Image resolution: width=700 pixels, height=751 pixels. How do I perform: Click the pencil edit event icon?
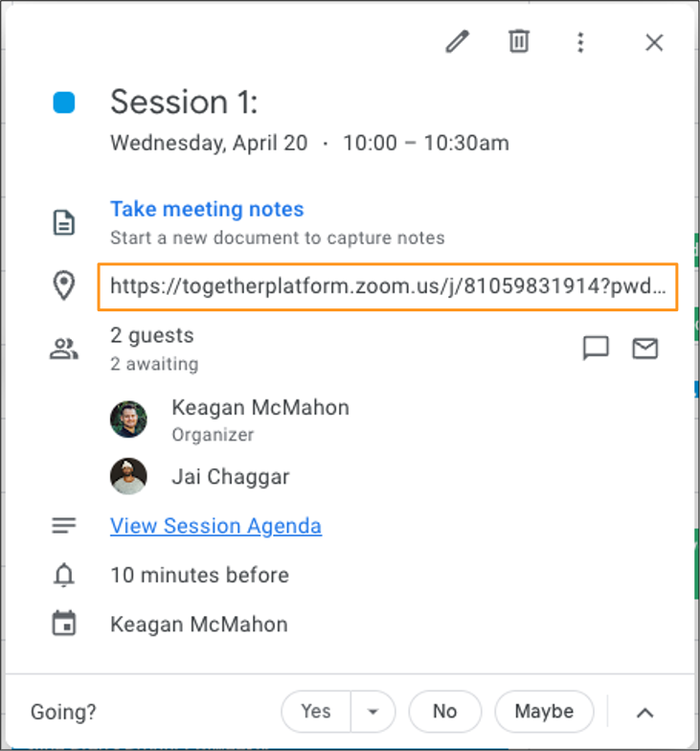[x=458, y=42]
